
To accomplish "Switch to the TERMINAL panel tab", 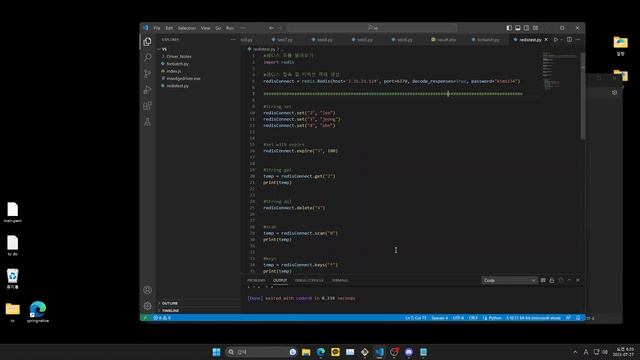I will (x=340, y=280).
